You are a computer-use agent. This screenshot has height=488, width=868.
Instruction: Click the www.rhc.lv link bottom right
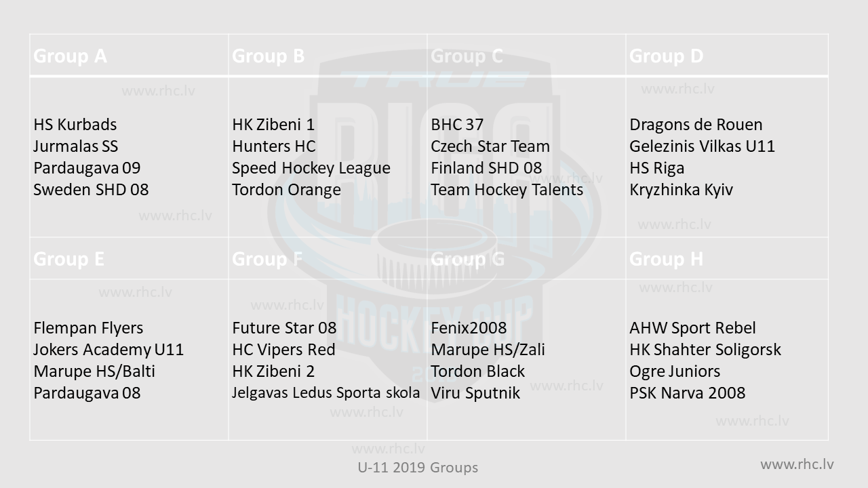[x=797, y=464]
